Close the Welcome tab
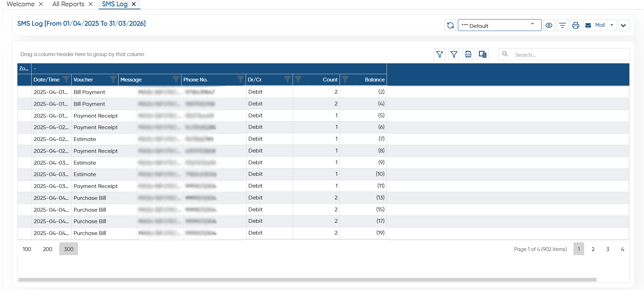Viewport: 644px width, 290px height. pyautogui.click(x=41, y=4)
